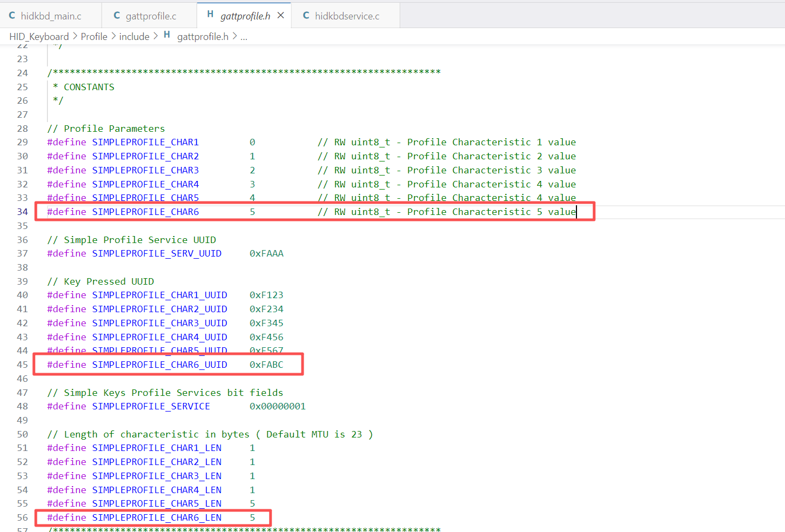The image size is (785, 532).
Task: Click the C file icon on hidkbdservice.c tab
Action: tap(306, 16)
